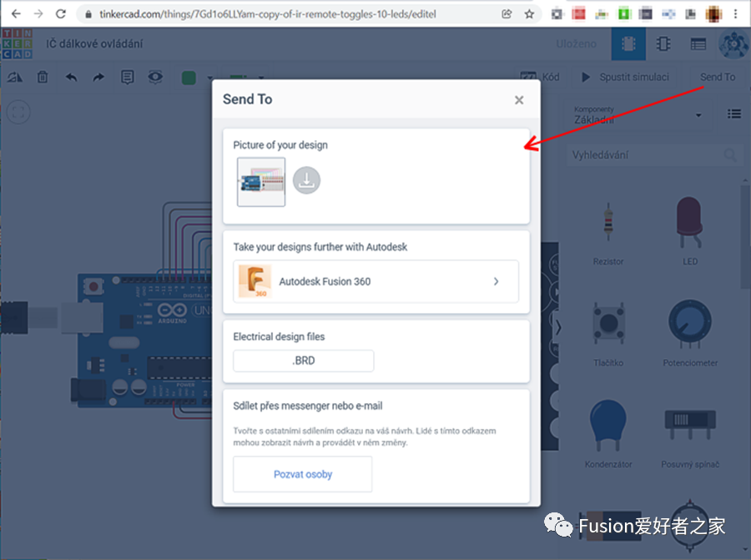Toggle components list view icon

point(733,114)
